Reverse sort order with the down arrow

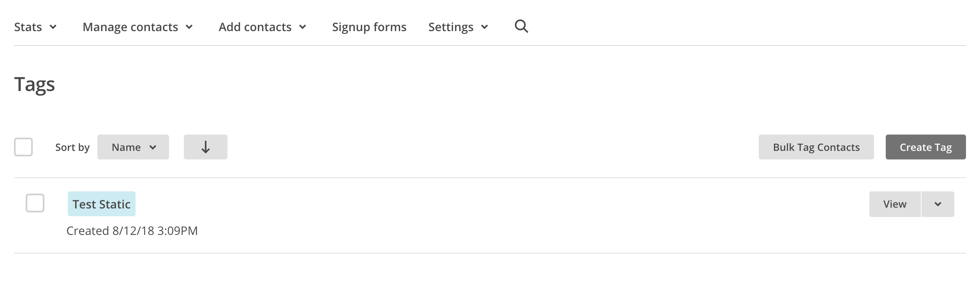click(205, 147)
